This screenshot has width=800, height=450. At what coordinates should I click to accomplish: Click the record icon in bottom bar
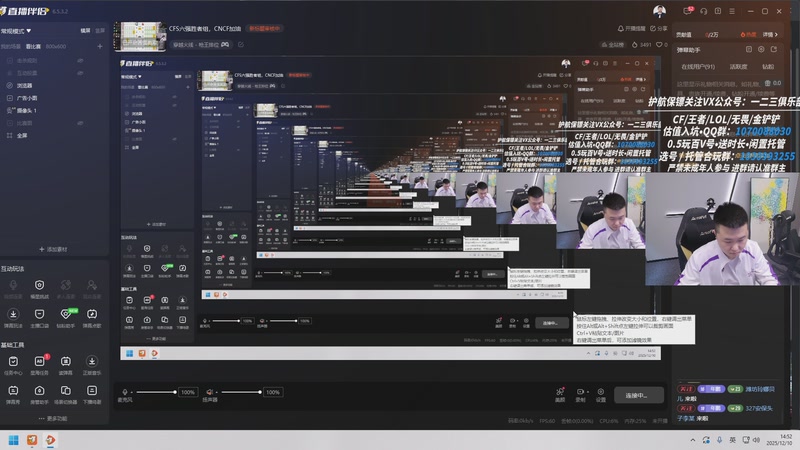581,392
